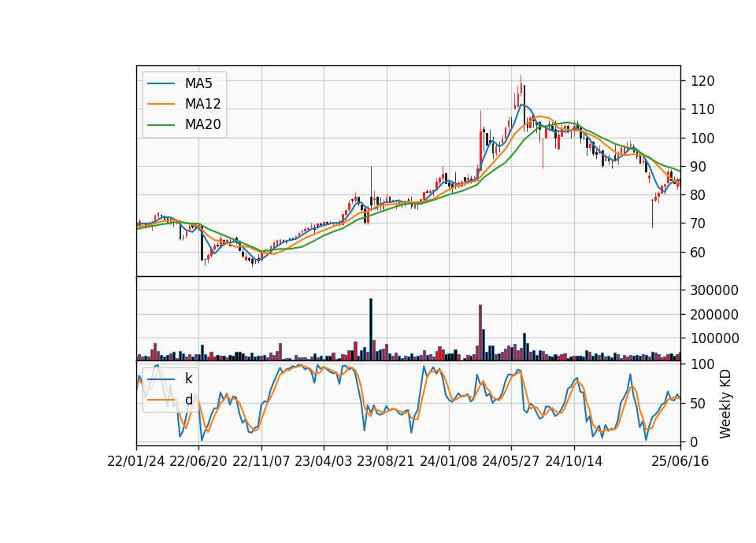The height and width of the screenshot is (543, 756).
Task: Click the 23/04/03 date tick label
Action: (324, 461)
